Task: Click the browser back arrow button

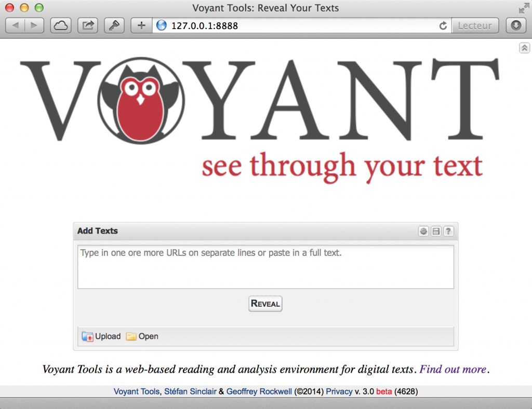Action: point(15,25)
